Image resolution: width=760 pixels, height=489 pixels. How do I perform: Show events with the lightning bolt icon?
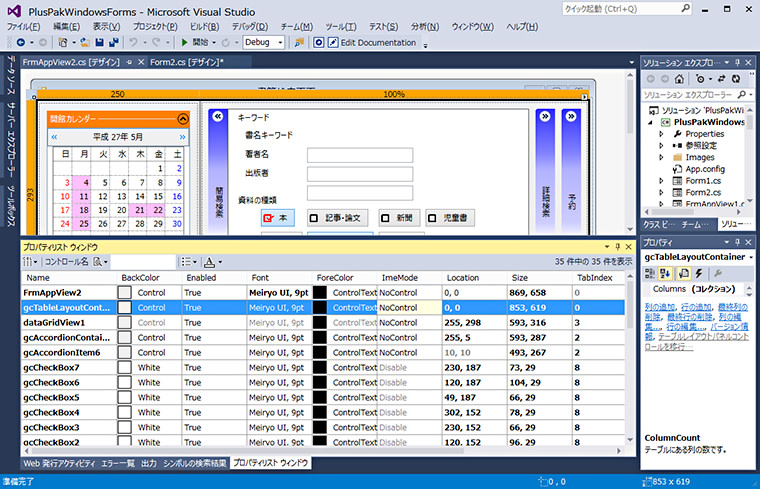[699, 274]
